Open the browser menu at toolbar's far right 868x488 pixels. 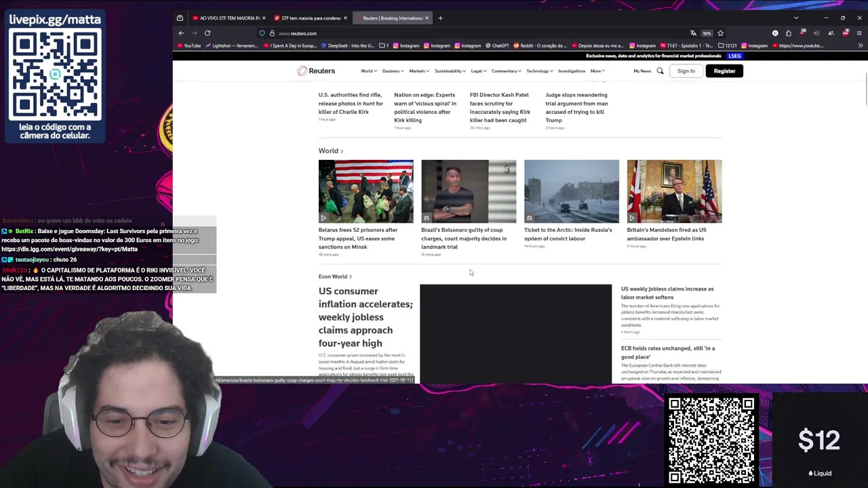[x=859, y=33]
